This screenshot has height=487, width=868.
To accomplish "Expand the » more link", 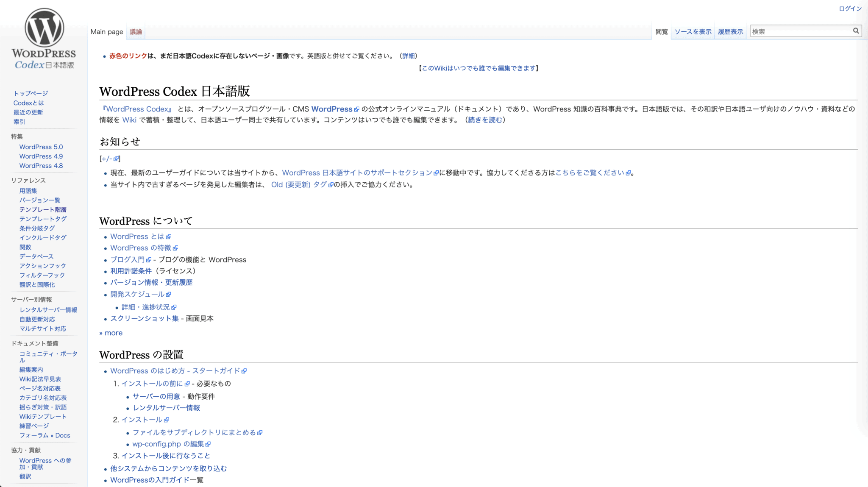I will 111,333.
